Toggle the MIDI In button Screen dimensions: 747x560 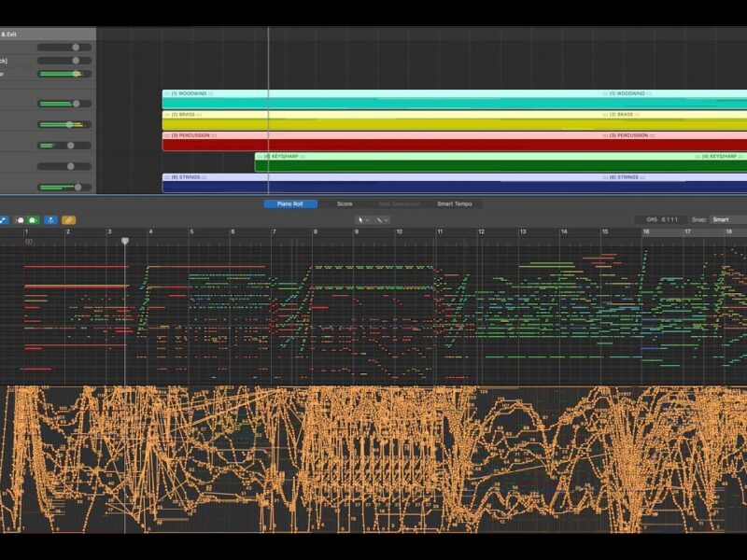pos(21,220)
